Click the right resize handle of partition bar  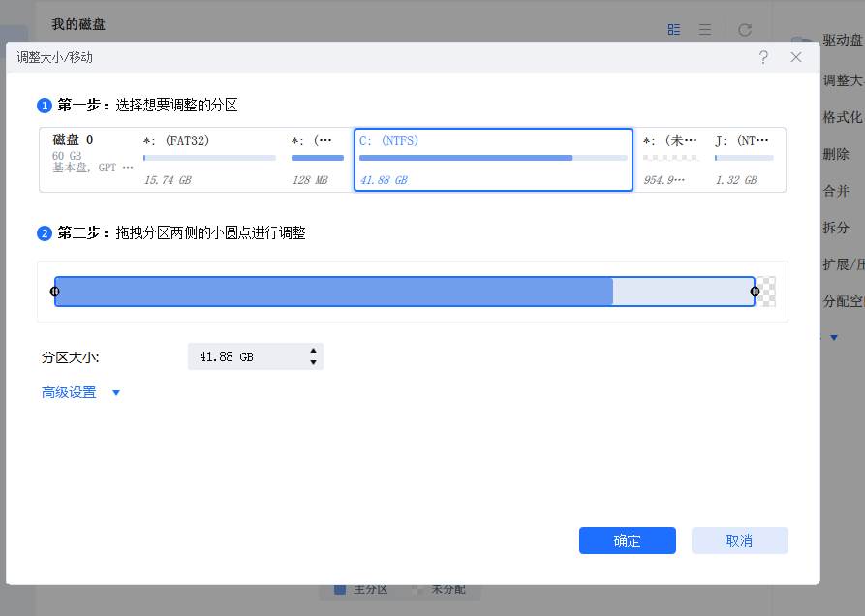[x=755, y=292]
